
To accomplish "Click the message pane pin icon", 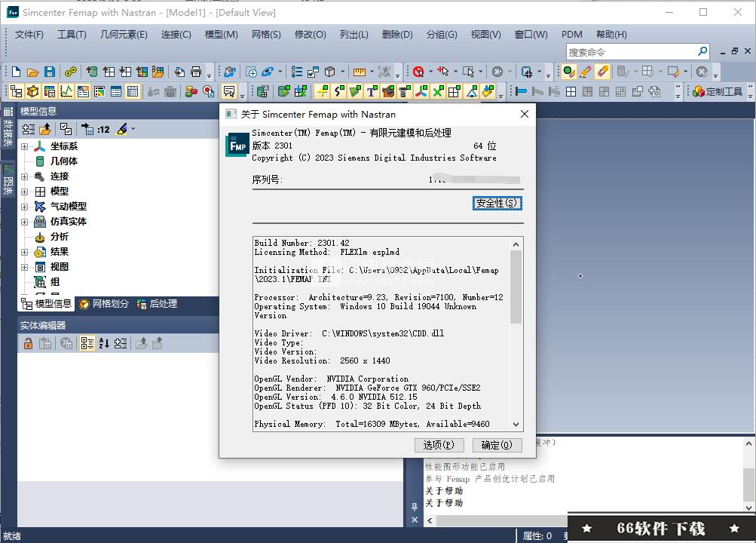I will click(415, 507).
